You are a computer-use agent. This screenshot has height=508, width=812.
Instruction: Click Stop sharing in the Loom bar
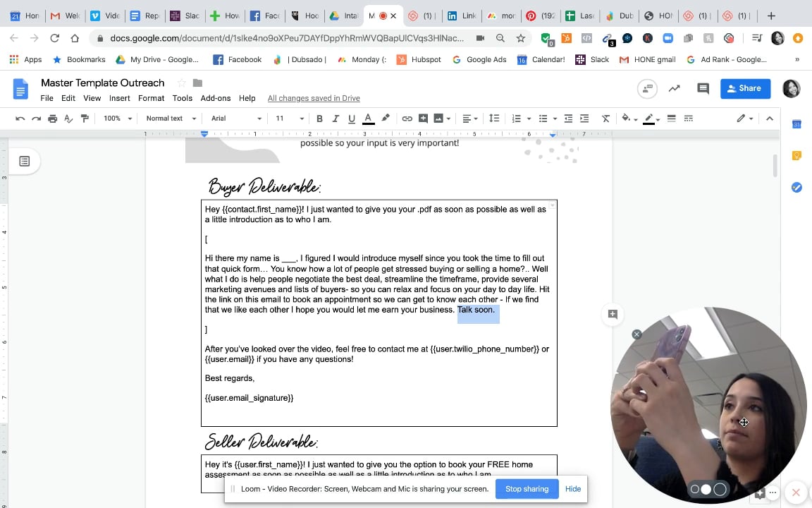coord(527,489)
